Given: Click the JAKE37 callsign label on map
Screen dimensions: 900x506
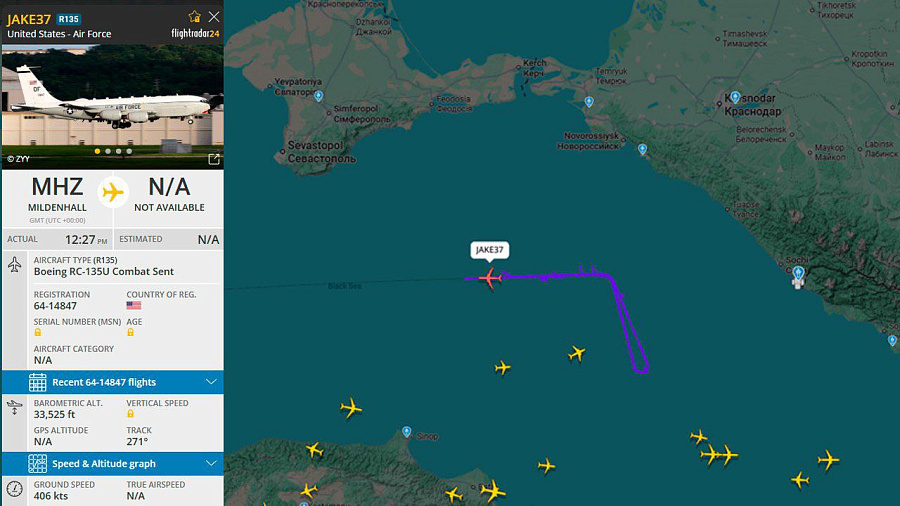Looking at the screenshot, I should coord(490,250).
